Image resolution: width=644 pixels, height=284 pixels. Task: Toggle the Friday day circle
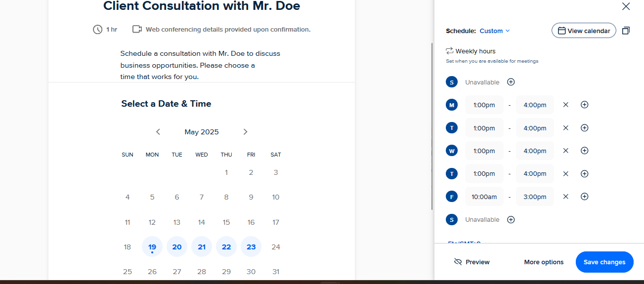coord(451,197)
